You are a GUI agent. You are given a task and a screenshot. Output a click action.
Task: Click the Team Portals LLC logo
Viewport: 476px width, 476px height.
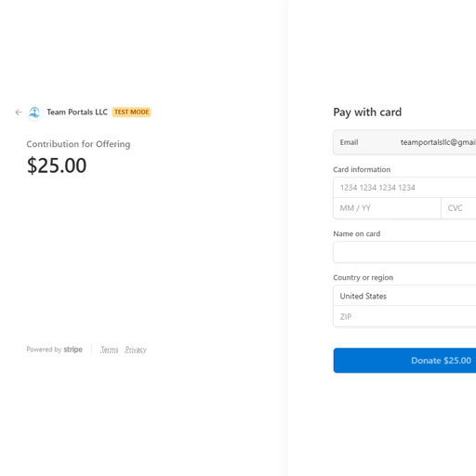tap(34, 112)
